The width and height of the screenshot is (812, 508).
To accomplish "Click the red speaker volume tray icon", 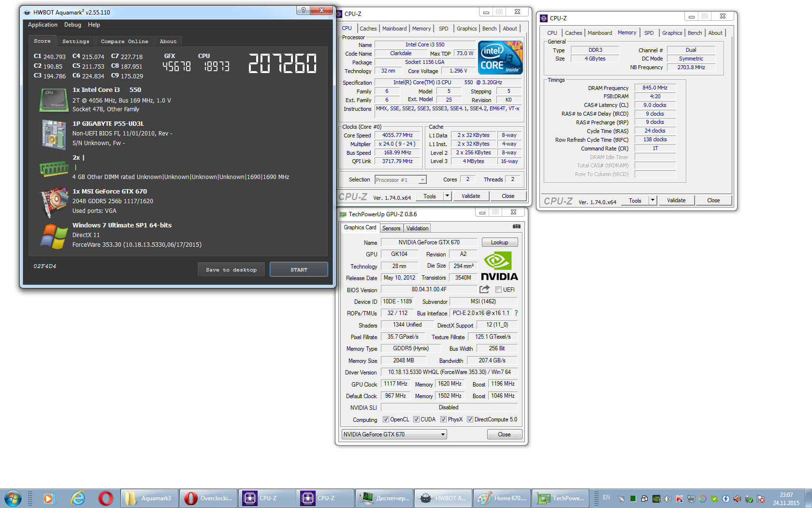I will pyautogui.click(x=737, y=499).
